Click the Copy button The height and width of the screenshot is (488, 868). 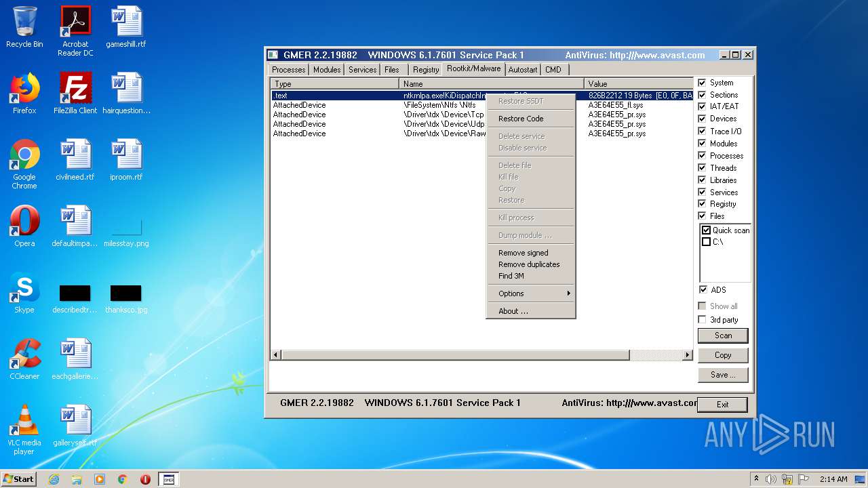pyautogui.click(x=723, y=355)
